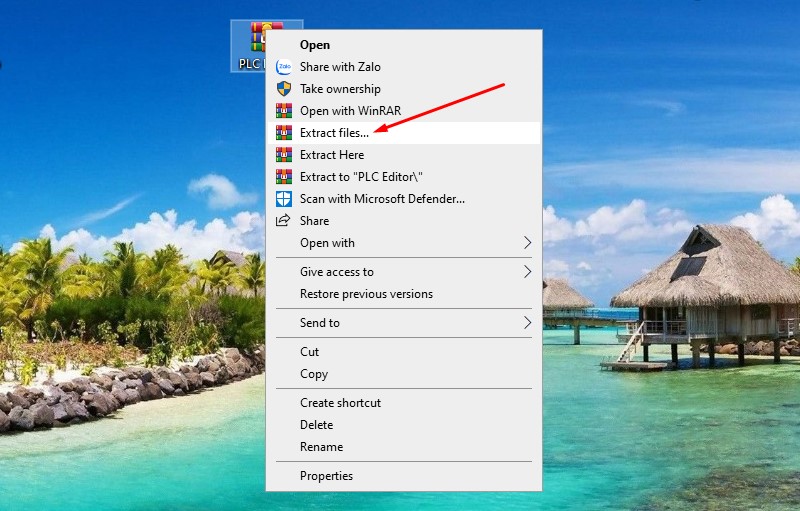Choose Restore previous versions
The image size is (800, 511).
[x=404, y=294]
